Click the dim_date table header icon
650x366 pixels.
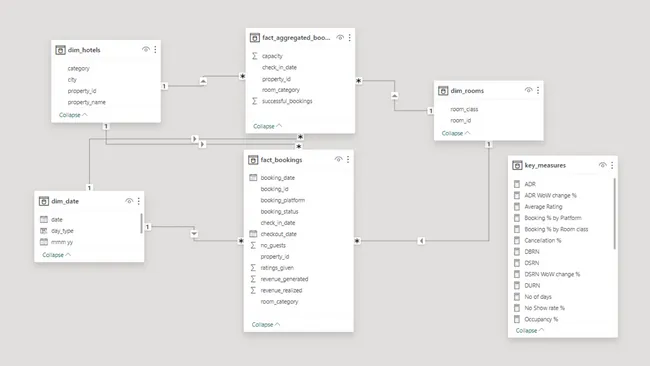pos(44,201)
